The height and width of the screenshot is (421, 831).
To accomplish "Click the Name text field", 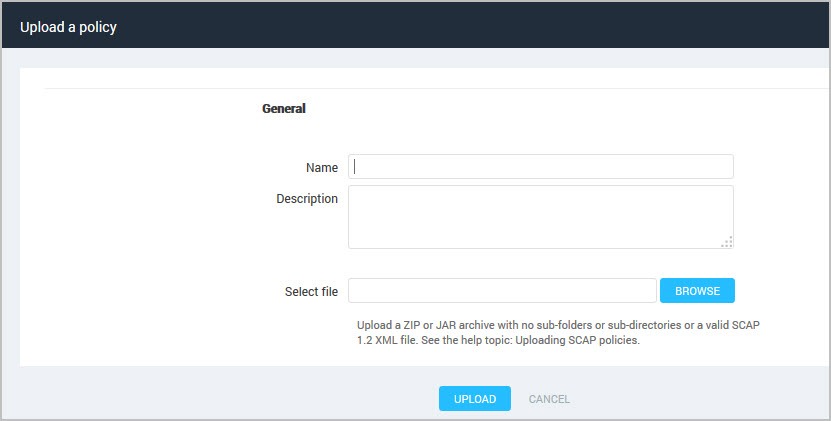I will point(541,166).
